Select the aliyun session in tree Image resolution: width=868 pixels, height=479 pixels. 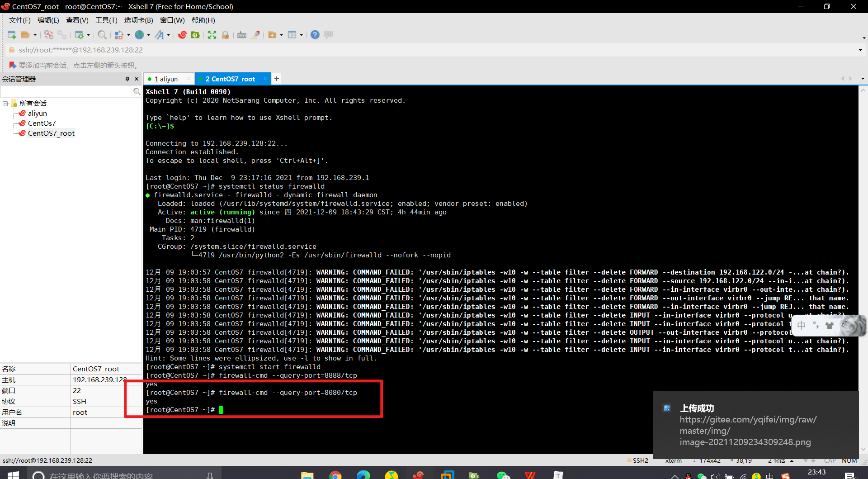pyautogui.click(x=37, y=114)
